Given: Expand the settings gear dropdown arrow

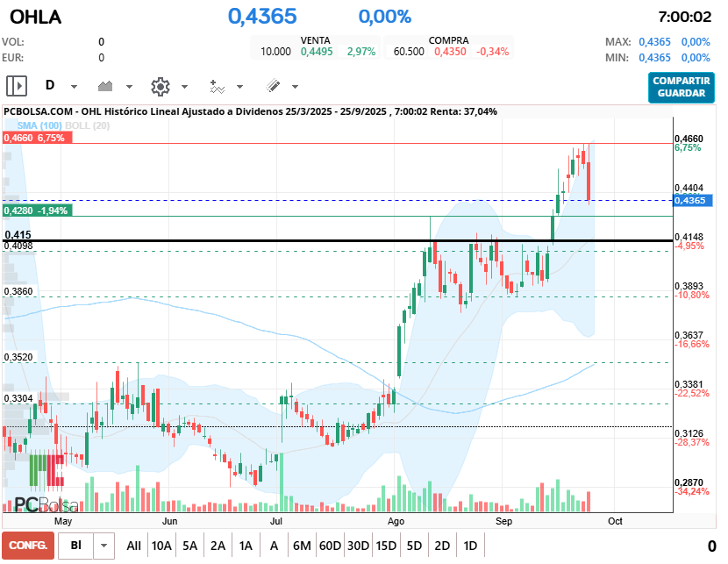Looking at the screenshot, I should 184,86.
